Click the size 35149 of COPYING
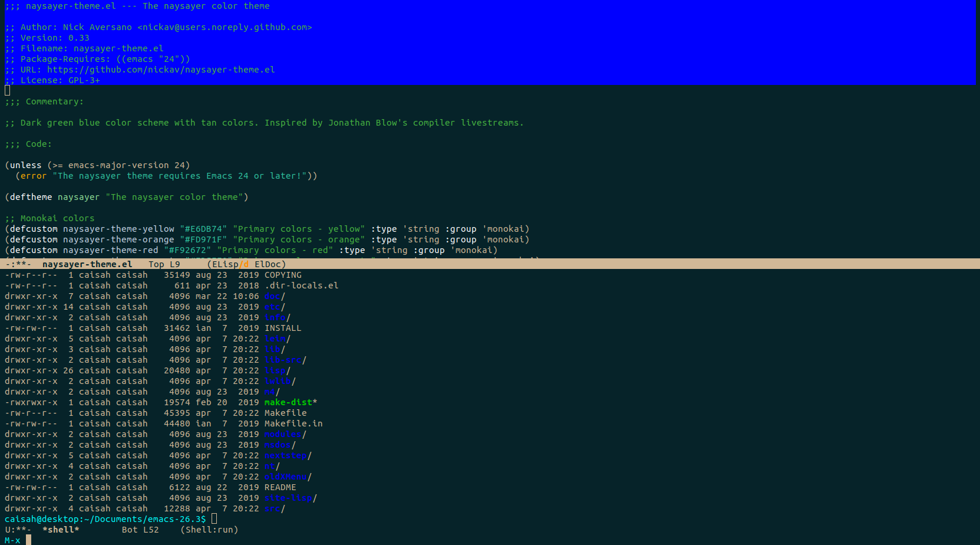980x545 pixels. [x=177, y=275]
